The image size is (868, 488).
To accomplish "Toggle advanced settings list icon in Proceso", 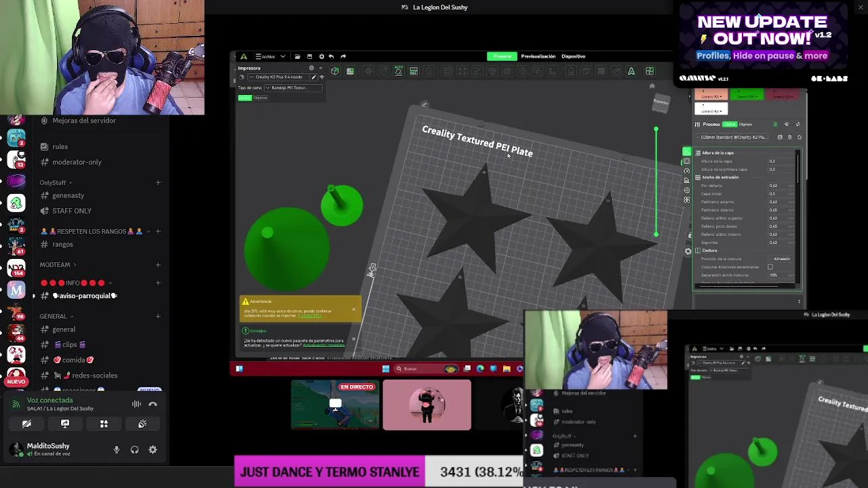I will [x=775, y=124].
